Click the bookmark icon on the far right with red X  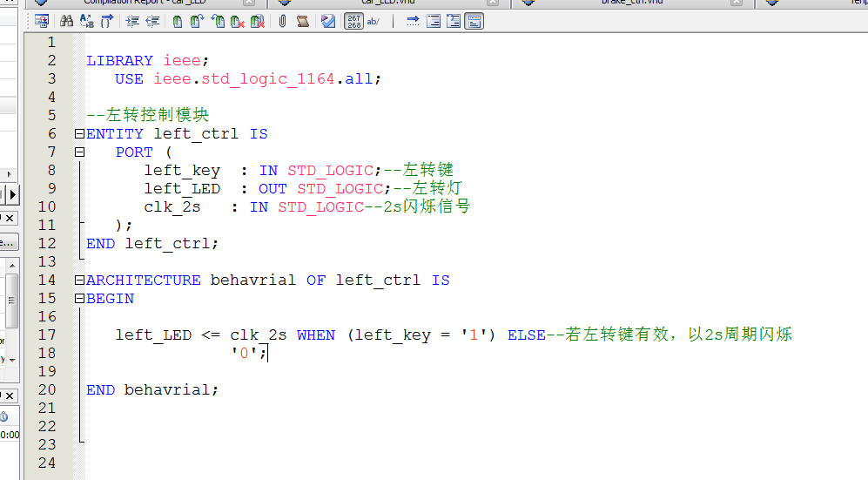click(x=258, y=21)
